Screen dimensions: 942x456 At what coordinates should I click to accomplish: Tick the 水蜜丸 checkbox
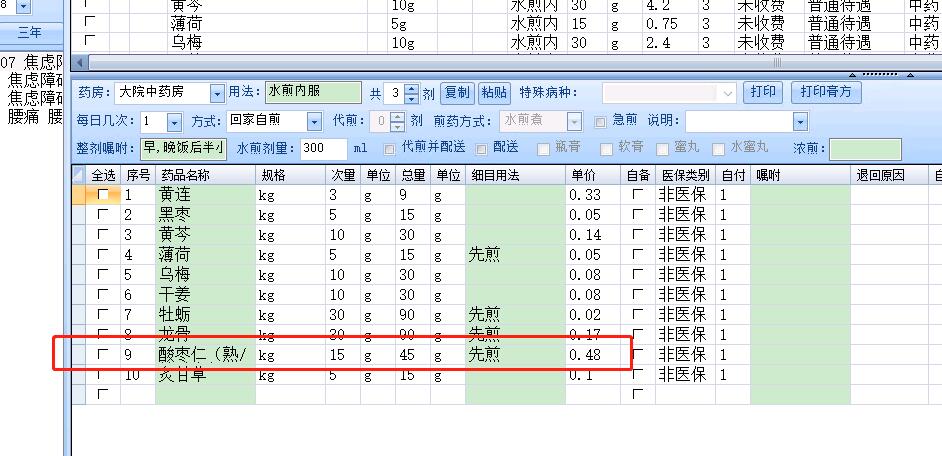(719, 150)
